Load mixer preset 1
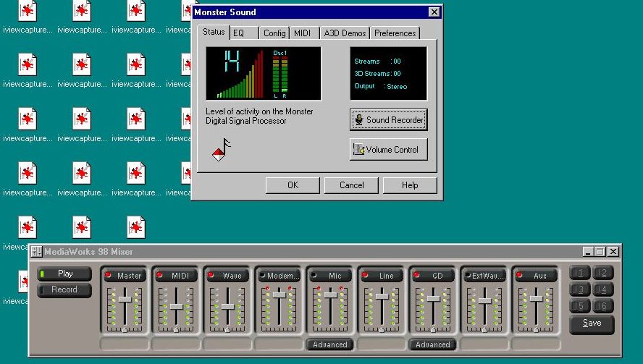Viewport: 643px width, 364px height. 580,273
